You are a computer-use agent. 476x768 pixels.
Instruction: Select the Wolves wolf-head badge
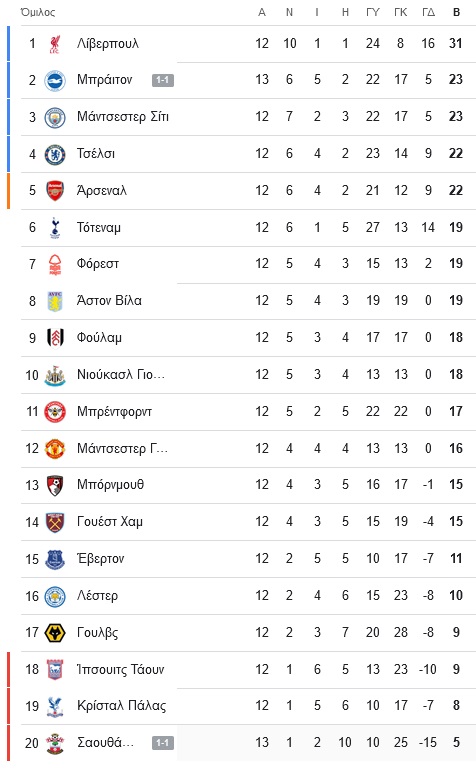pos(55,633)
